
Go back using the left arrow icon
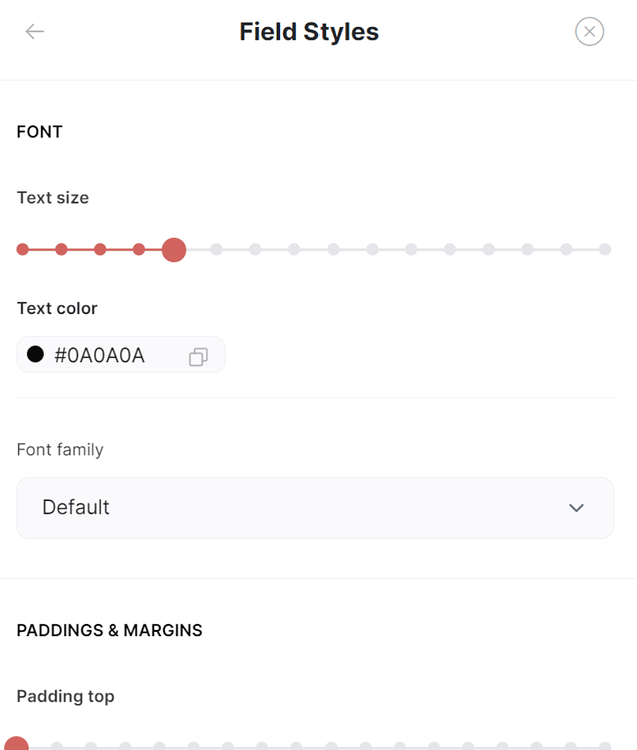pos(34,32)
